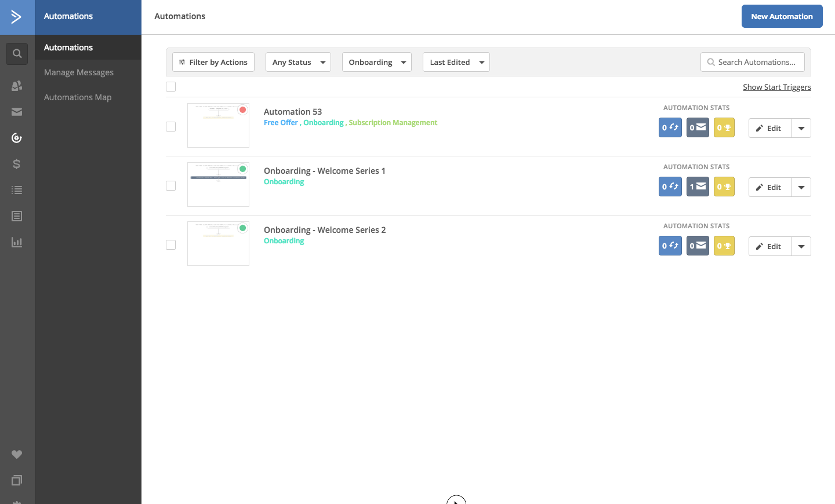Click Welcome Series 1 contacts-entered stat badge

[670, 187]
